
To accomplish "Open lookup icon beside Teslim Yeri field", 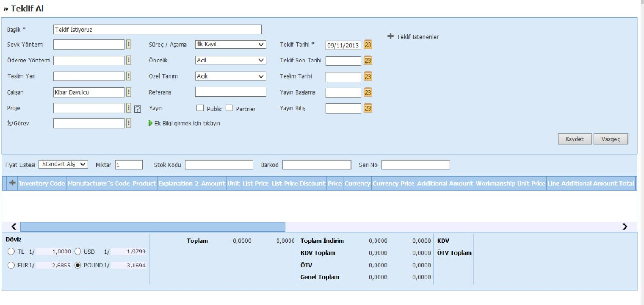I will click(129, 77).
